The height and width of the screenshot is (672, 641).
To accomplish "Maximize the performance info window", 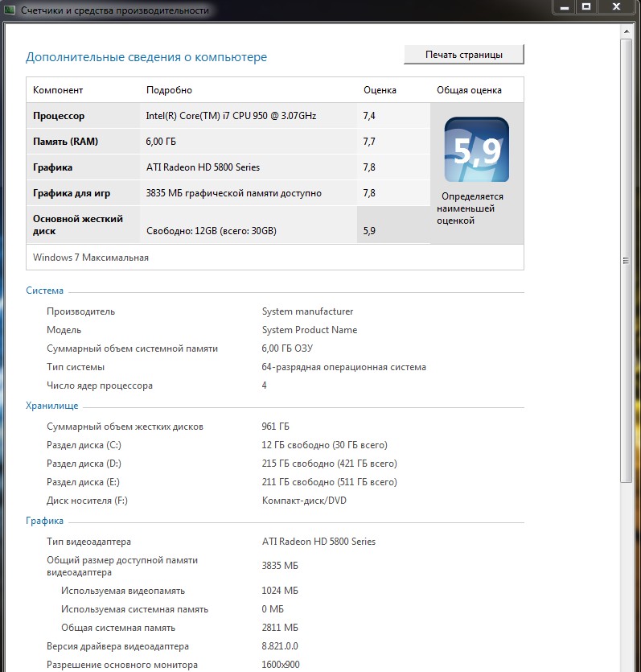I will (586, 7).
